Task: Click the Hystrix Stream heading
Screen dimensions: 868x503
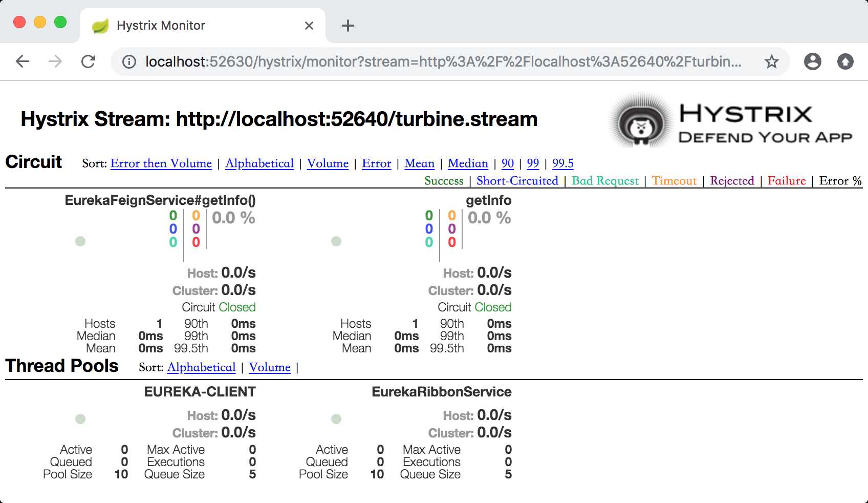Action: pos(279,119)
